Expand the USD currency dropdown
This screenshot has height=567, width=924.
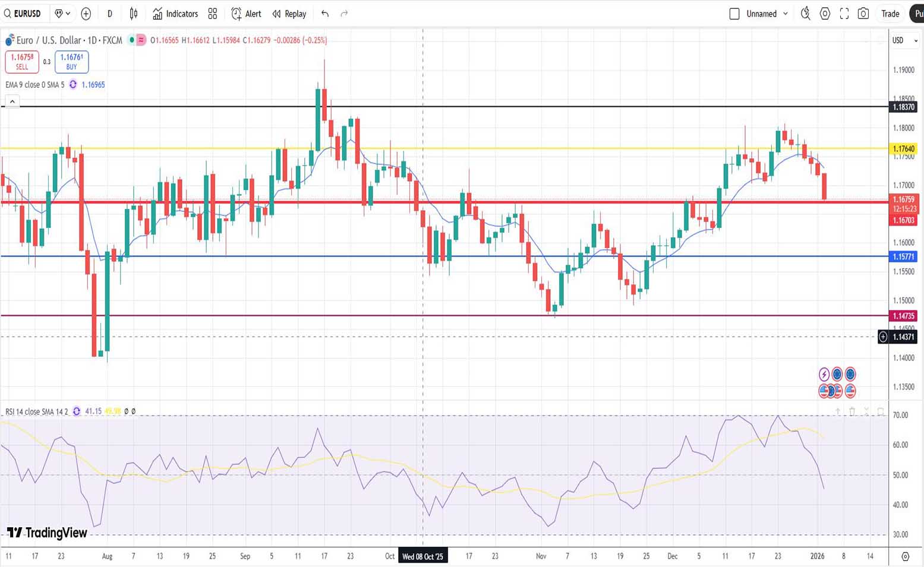(904, 40)
